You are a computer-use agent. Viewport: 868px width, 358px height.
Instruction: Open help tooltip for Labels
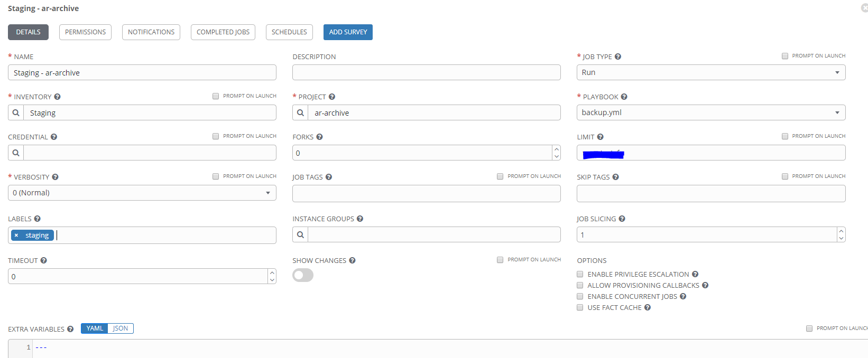coord(38,219)
